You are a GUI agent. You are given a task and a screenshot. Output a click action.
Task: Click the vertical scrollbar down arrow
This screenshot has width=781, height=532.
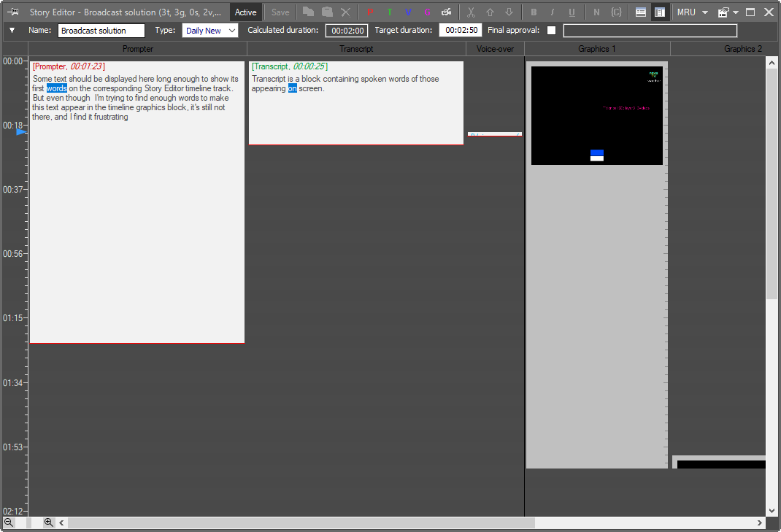click(x=772, y=511)
